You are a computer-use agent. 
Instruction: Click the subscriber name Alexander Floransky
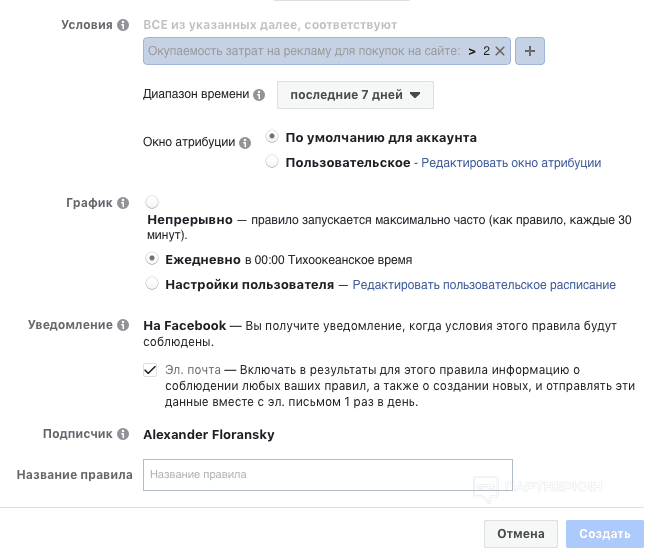tap(209, 434)
